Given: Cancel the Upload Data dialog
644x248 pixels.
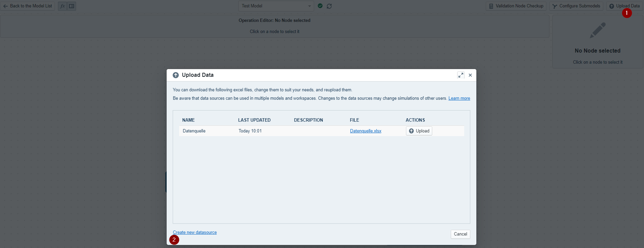Looking at the screenshot, I should coord(460,234).
